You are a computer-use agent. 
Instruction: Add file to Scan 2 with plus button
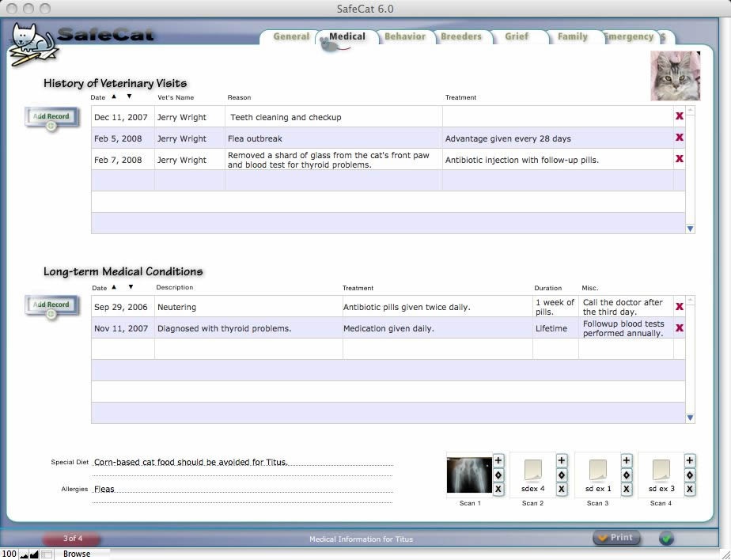tap(562, 460)
